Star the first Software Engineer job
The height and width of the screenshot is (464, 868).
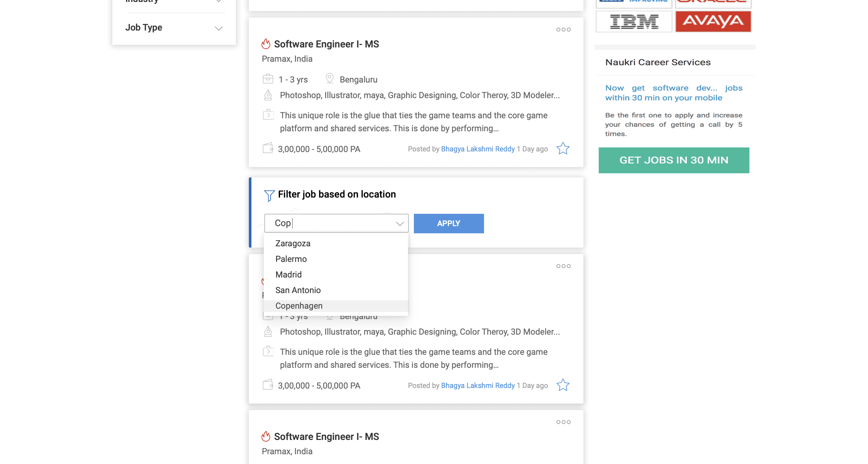point(562,148)
